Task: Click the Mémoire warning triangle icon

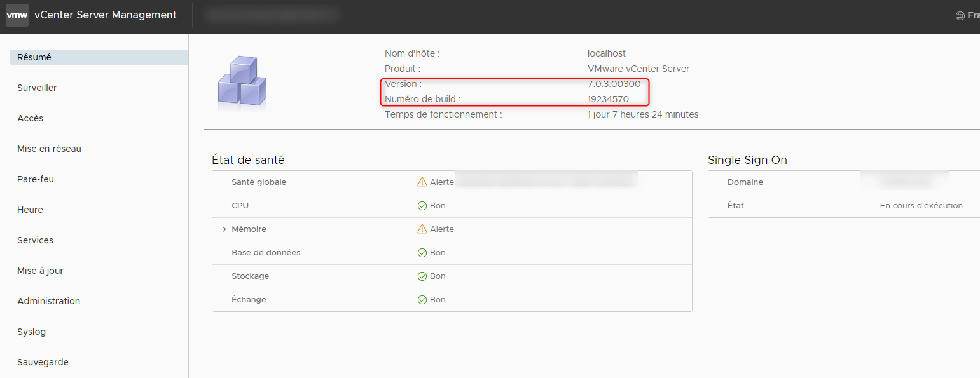Action: point(422,229)
